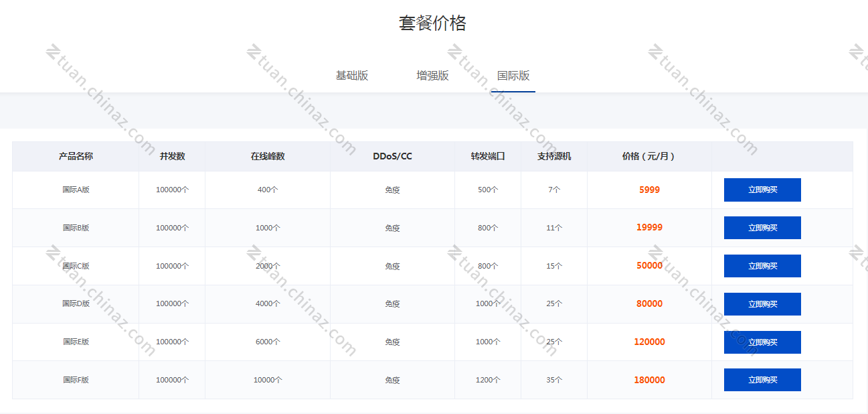Click the 11个 supported source value

tap(554, 228)
